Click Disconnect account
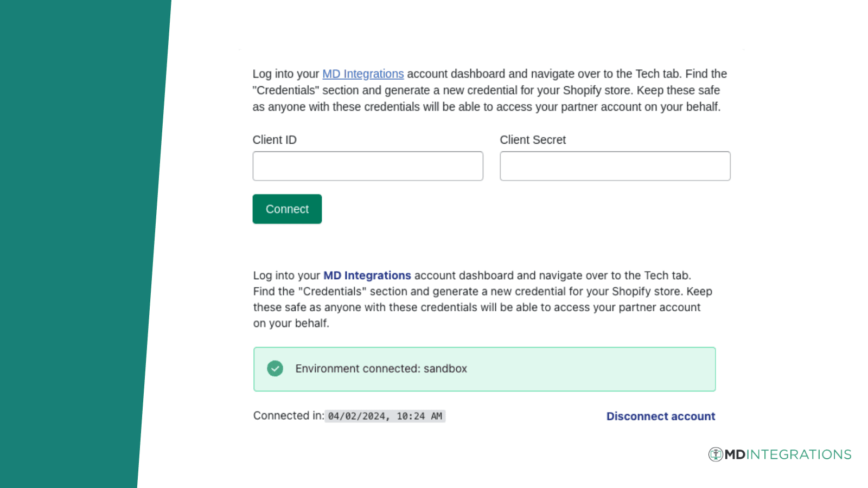This screenshot has width=868, height=488. (660, 416)
